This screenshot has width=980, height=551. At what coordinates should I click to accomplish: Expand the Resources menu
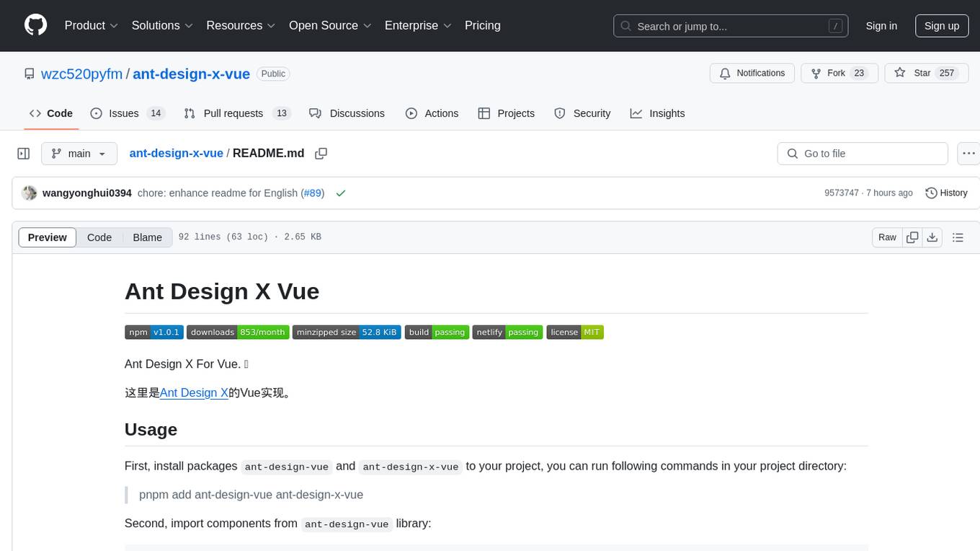[x=241, y=25]
